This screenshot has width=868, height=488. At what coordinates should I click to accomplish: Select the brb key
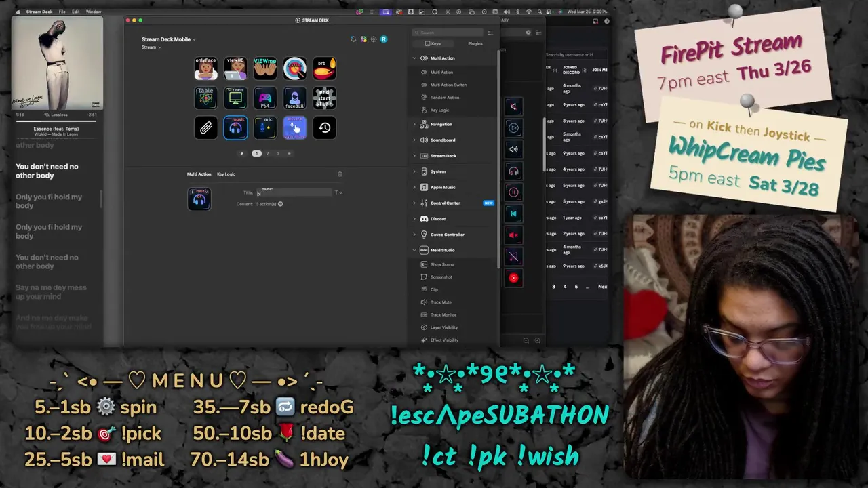click(x=325, y=68)
